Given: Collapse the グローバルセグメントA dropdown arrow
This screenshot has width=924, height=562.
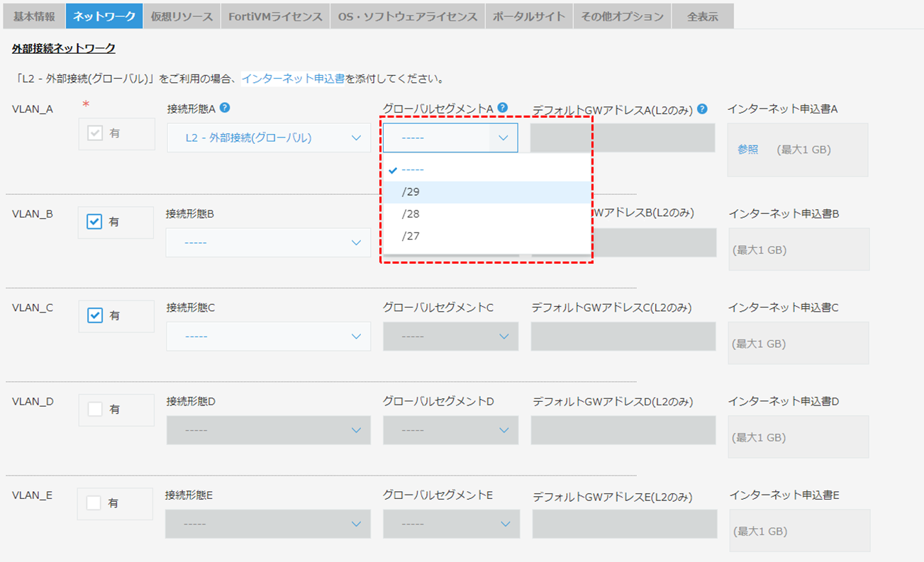Looking at the screenshot, I should click(503, 137).
